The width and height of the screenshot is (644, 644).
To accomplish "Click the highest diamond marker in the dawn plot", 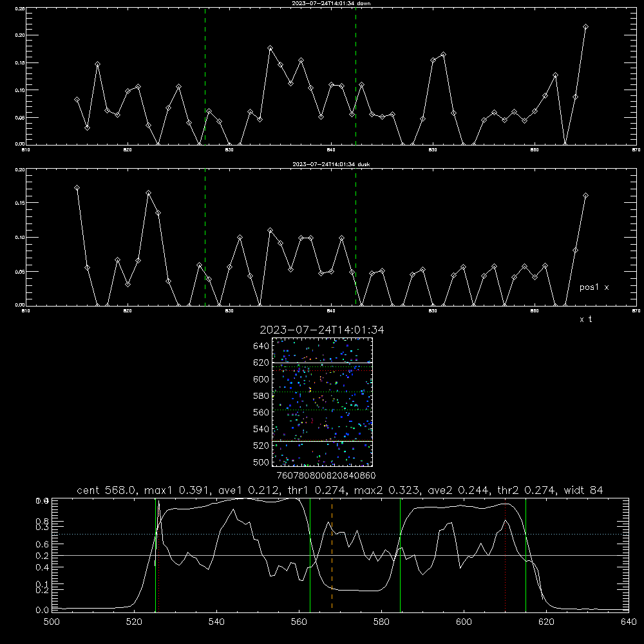I will click(x=585, y=27).
